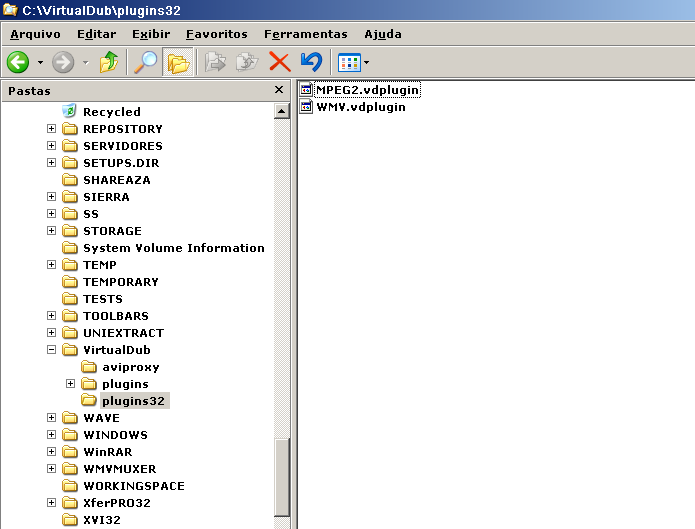Screen dimensions: 695x529
Task: Go up one folder level
Action: click(x=109, y=62)
